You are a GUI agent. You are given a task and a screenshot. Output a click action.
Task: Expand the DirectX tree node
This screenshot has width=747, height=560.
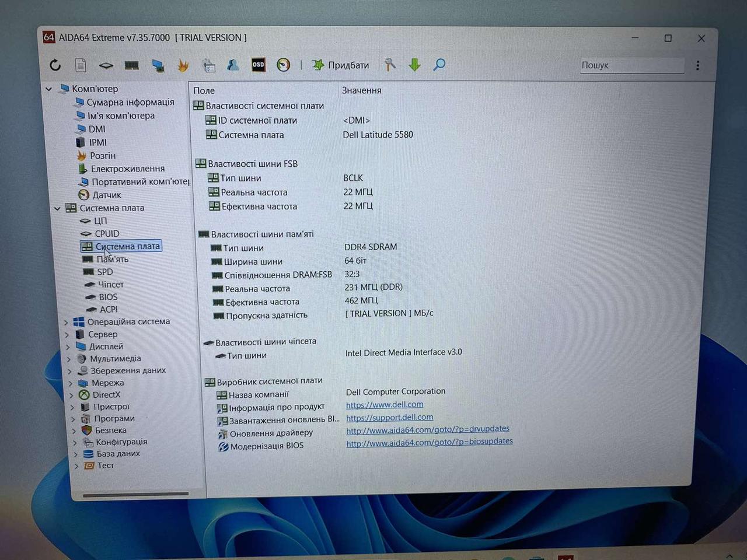coord(72,395)
